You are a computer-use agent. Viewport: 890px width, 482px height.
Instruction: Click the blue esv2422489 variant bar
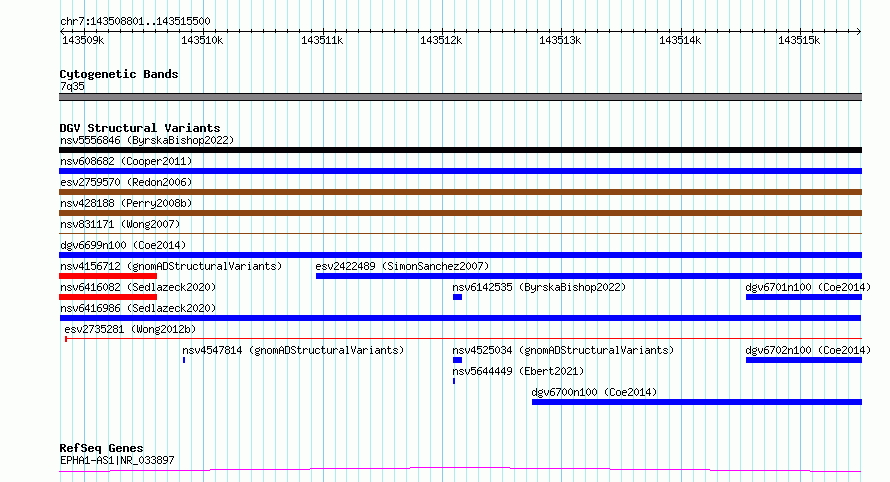tap(589, 276)
